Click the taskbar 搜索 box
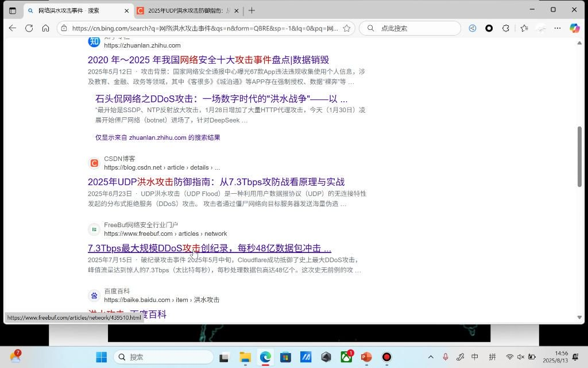This screenshot has height=368, width=588. [164, 357]
